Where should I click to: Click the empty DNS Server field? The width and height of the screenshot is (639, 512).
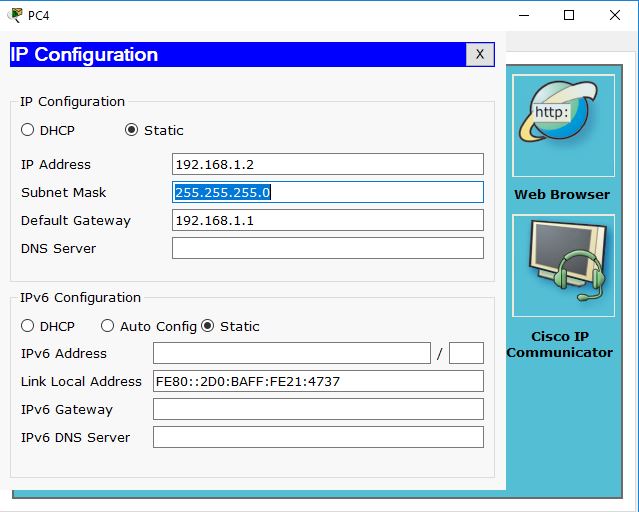[x=328, y=248]
